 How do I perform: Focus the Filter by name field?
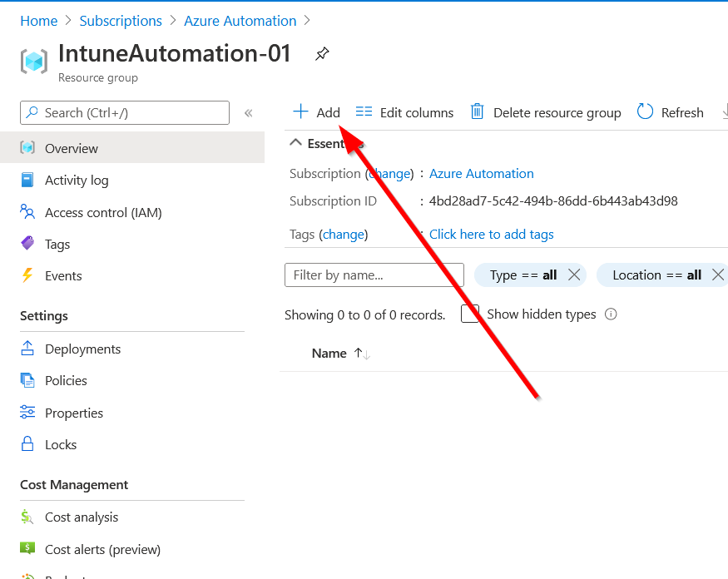click(x=374, y=275)
